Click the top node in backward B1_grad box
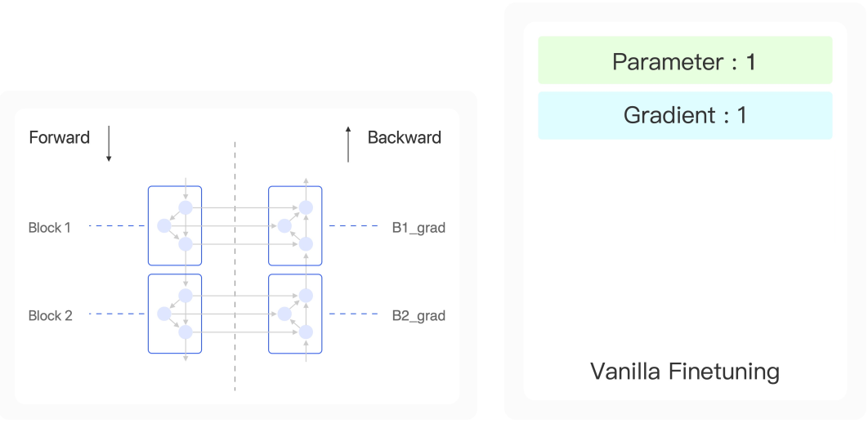Image resolution: width=868 pixels, height=441 pixels. [x=306, y=207]
